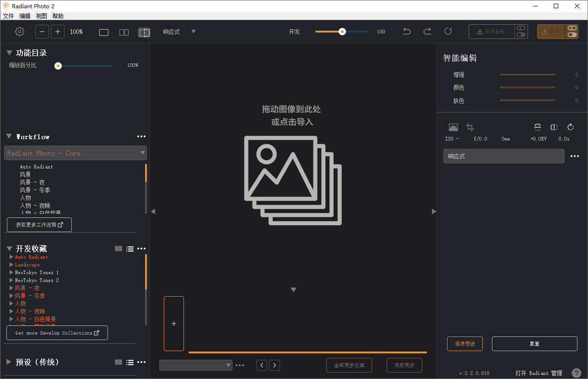Click Get more Develop Collections

pos(57,333)
